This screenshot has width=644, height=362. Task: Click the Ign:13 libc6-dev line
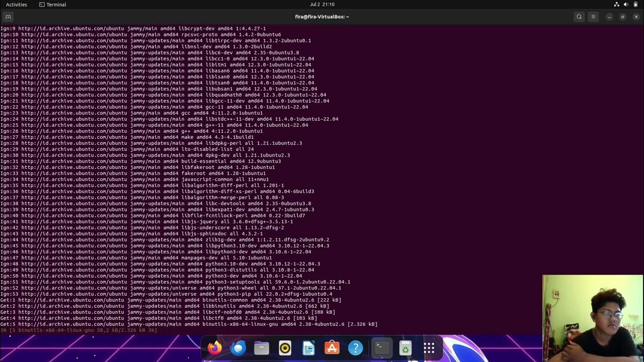pyautogui.click(x=149, y=53)
